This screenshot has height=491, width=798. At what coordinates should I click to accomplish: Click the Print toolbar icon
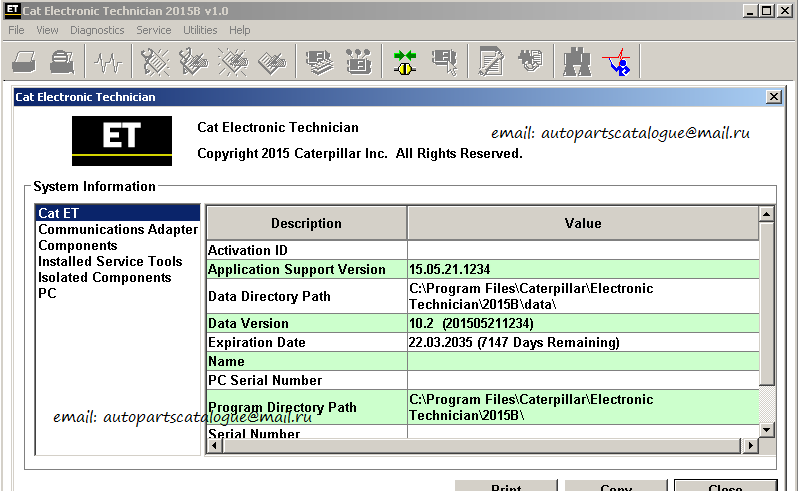coord(24,62)
